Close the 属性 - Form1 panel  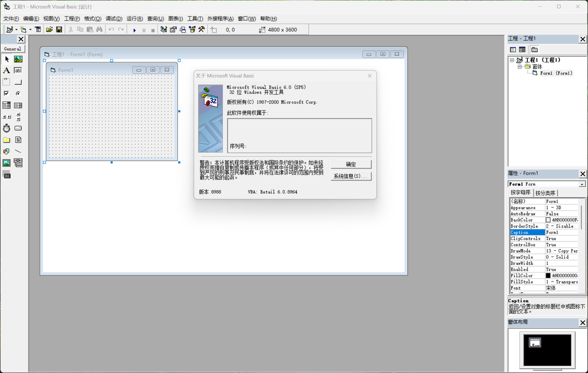(582, 174)
